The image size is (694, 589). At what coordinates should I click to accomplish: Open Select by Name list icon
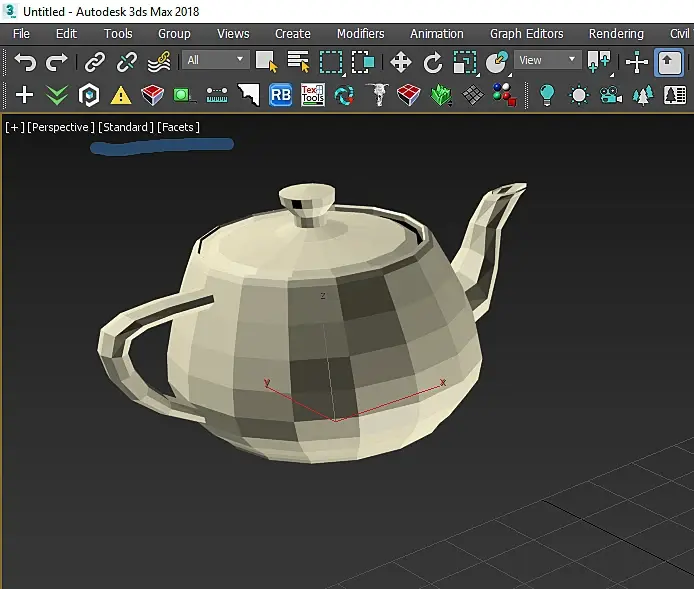(298, 62)
